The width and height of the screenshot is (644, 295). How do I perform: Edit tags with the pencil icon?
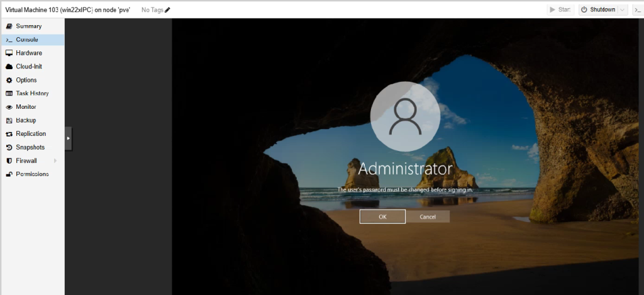point(167,10)
